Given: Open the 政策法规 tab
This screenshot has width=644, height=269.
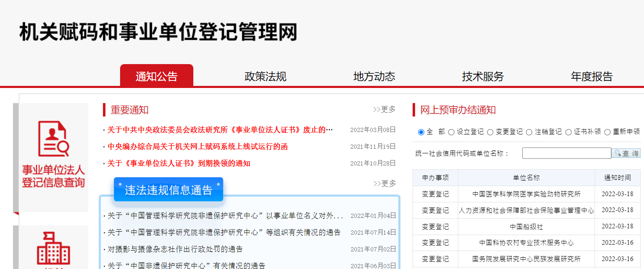Looking at the screenshot, I should tap(265, 76).
